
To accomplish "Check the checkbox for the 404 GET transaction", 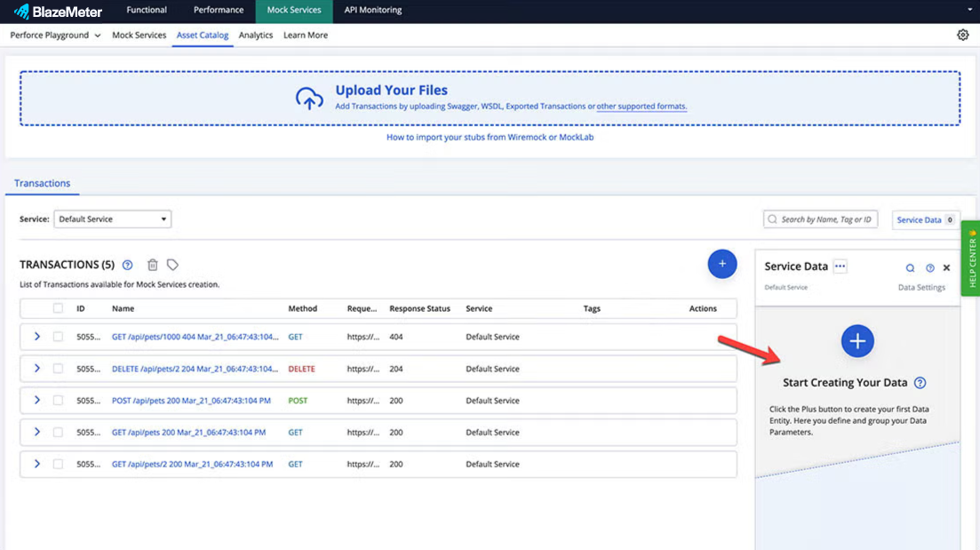I will [57, 337].
